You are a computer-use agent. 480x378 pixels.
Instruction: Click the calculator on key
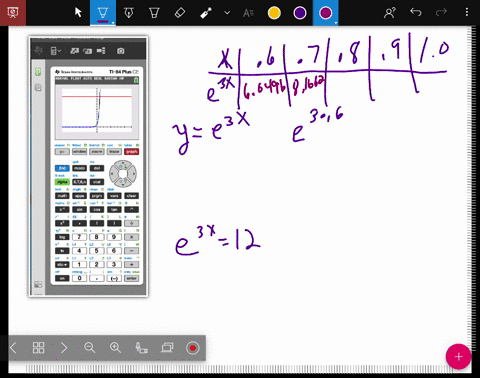[x=62, y=278]
